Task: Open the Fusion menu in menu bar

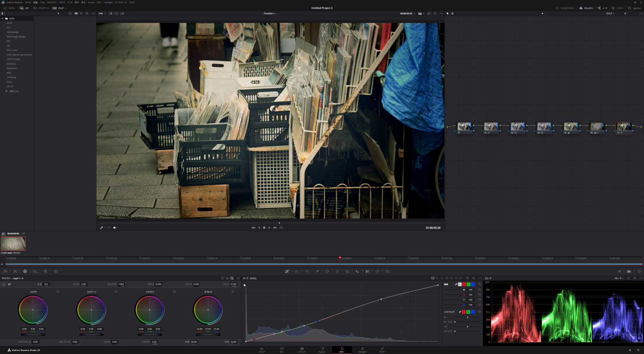Action: (91, 2)
